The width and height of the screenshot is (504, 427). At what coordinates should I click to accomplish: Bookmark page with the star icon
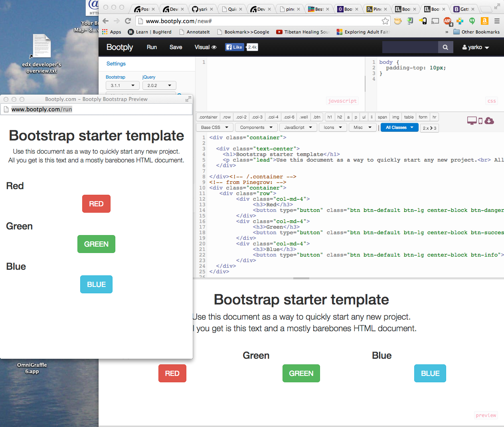pos(385,21)
